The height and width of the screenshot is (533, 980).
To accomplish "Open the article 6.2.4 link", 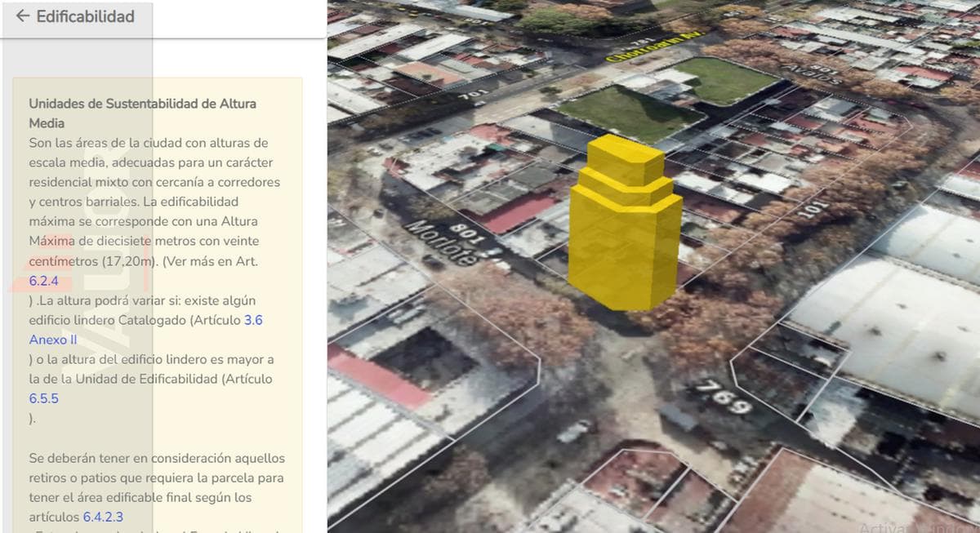I will pyautogui.click(x=43, y=281).
